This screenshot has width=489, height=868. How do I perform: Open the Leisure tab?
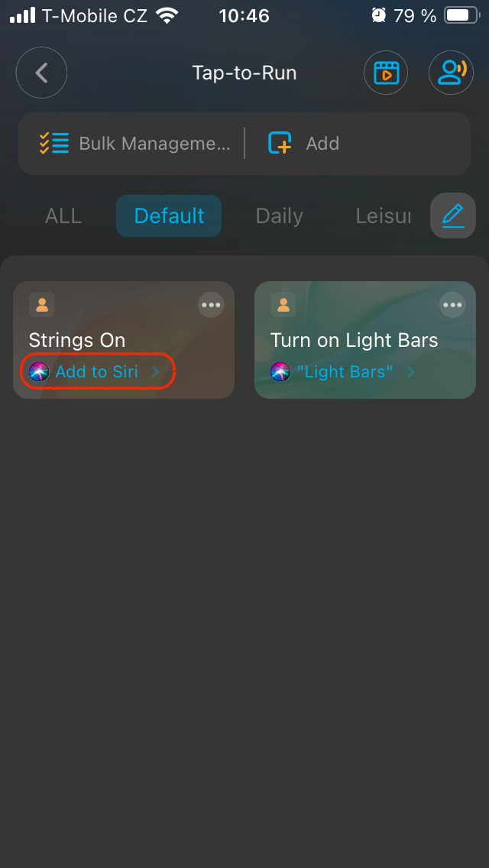[x=384, y=216]
